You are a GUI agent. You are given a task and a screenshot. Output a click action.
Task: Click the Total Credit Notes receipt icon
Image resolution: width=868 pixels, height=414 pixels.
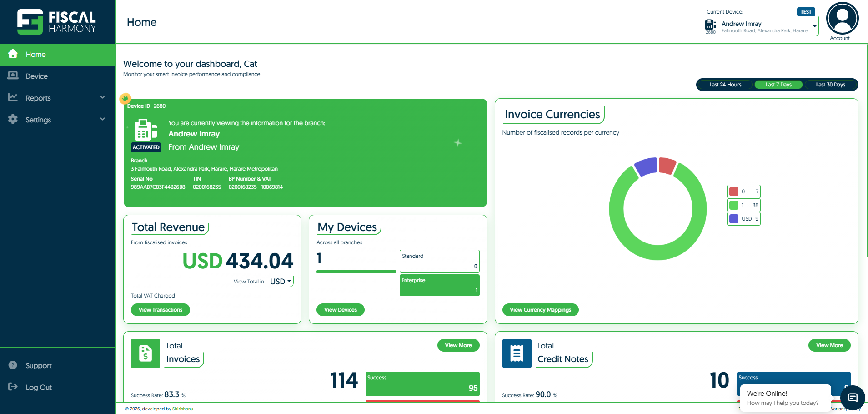[517, 353]
